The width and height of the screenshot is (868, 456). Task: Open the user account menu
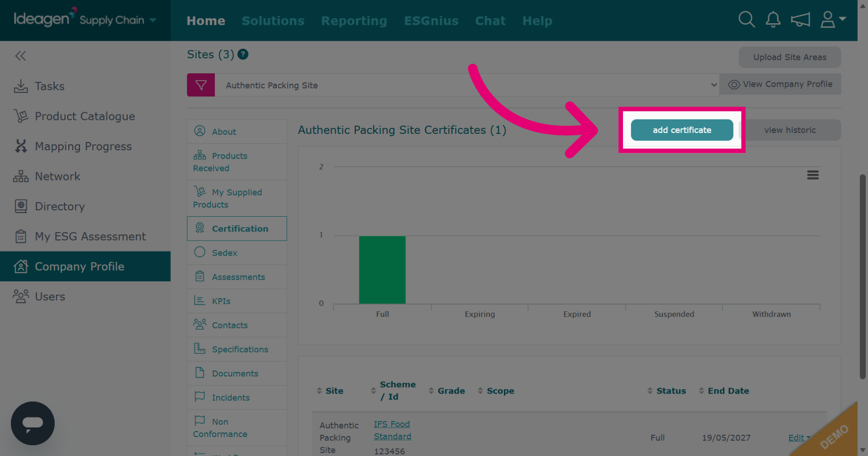pos(833,19)
